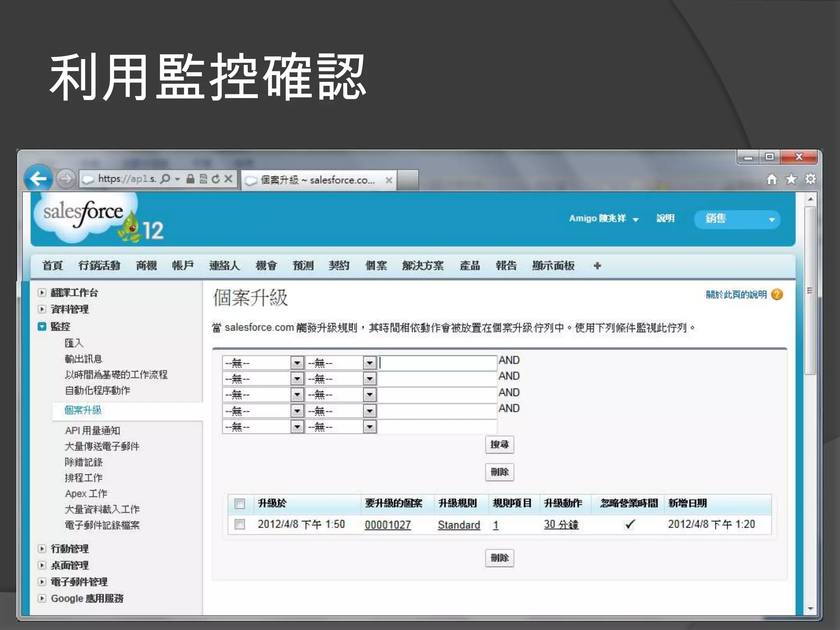Viewport: 840px width, 630px height.
Task: Click the refresh icon in address bar
Action: [216, 179]
